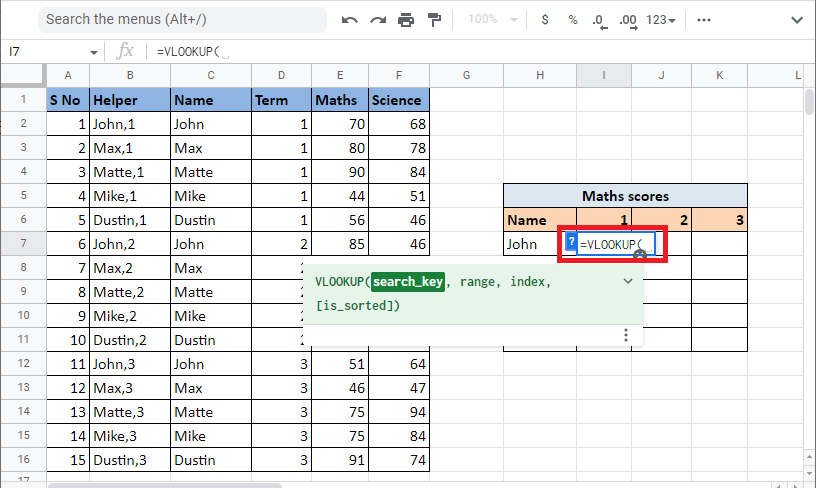
Task: Expand the VLOOKUP help tooltip chevron
Action: tap(628, 282)
